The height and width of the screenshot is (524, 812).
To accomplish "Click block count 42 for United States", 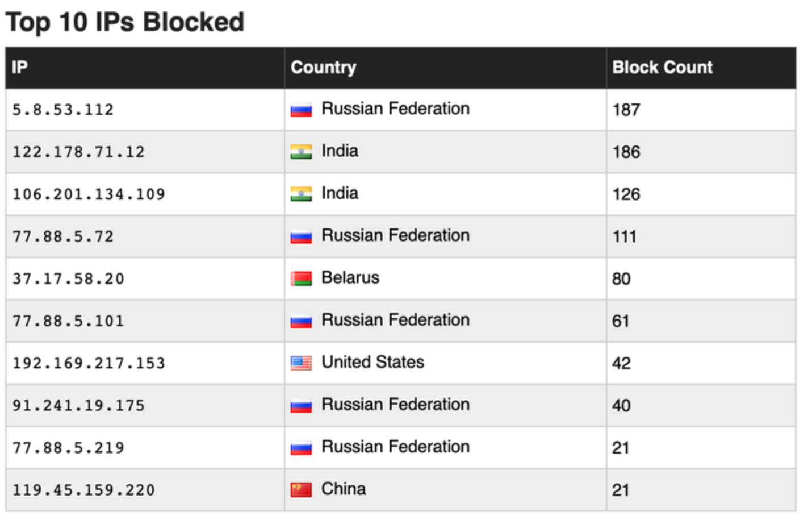I will pyautogui.click(x=621, y=363).
